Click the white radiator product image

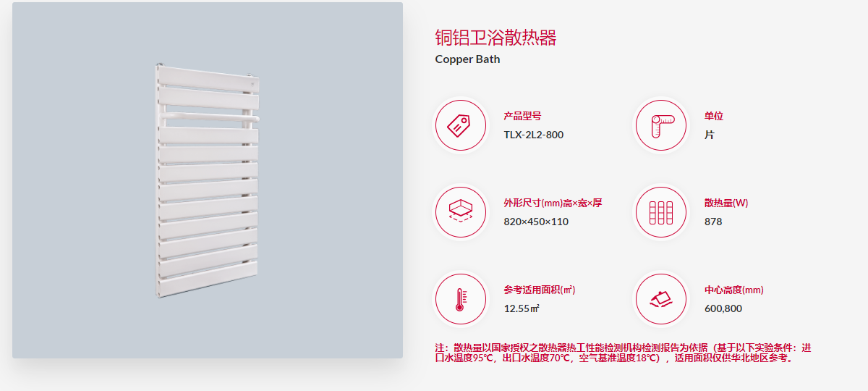(207, 180)
